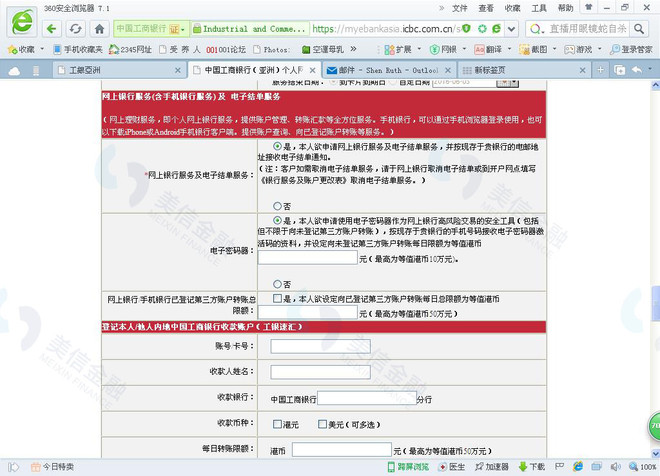The width and height of the screenshot is (660, 476).
Task: Tick the 美元 currency checkbox
Action: [x=322, y=424]
